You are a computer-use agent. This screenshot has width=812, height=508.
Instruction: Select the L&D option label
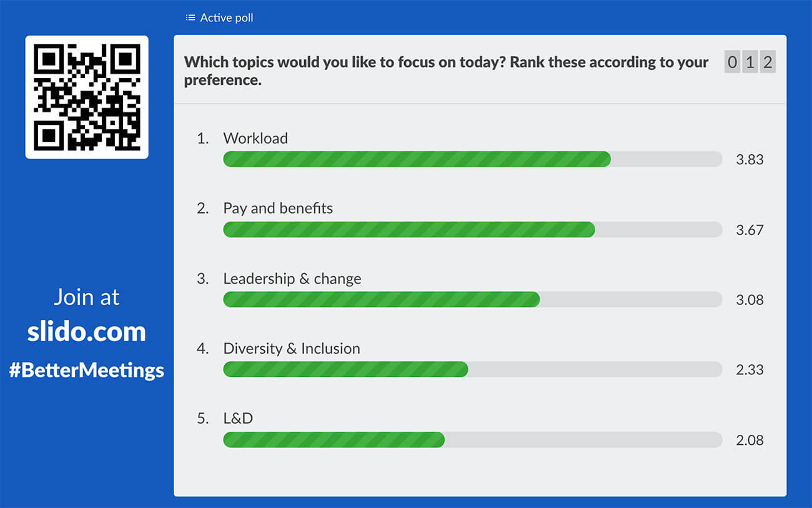pyautogui.click(x=238, y=418)
